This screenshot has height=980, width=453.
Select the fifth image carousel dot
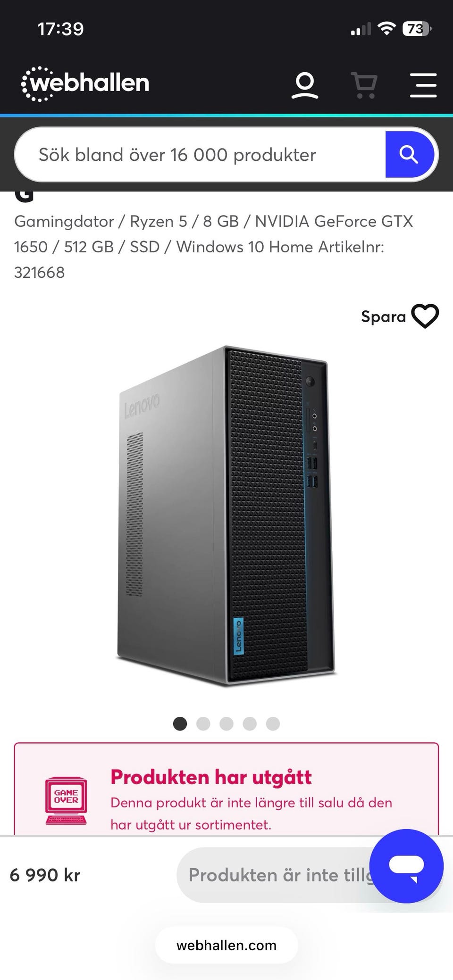point(273,723)
